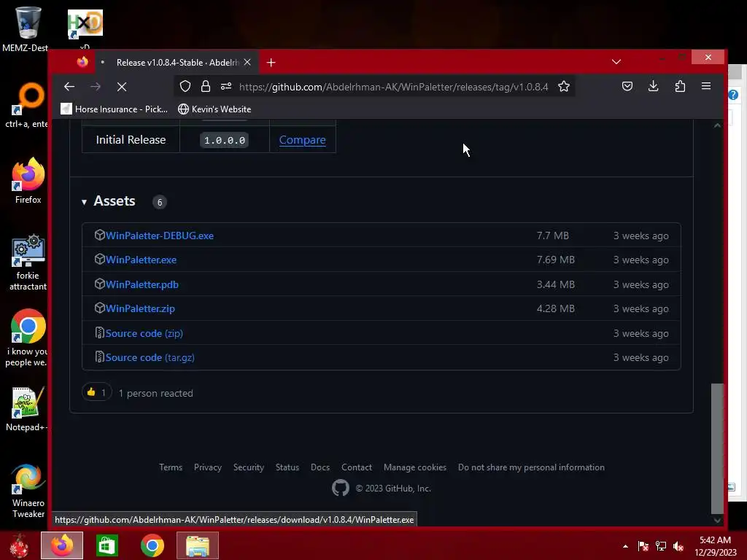Click GitHub octocat logo in footer

[x=341, y=488]
